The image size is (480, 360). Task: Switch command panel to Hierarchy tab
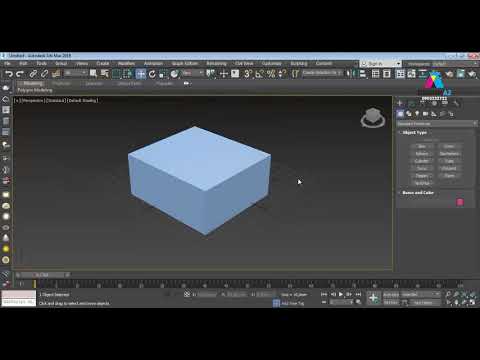tap(423, 104)
